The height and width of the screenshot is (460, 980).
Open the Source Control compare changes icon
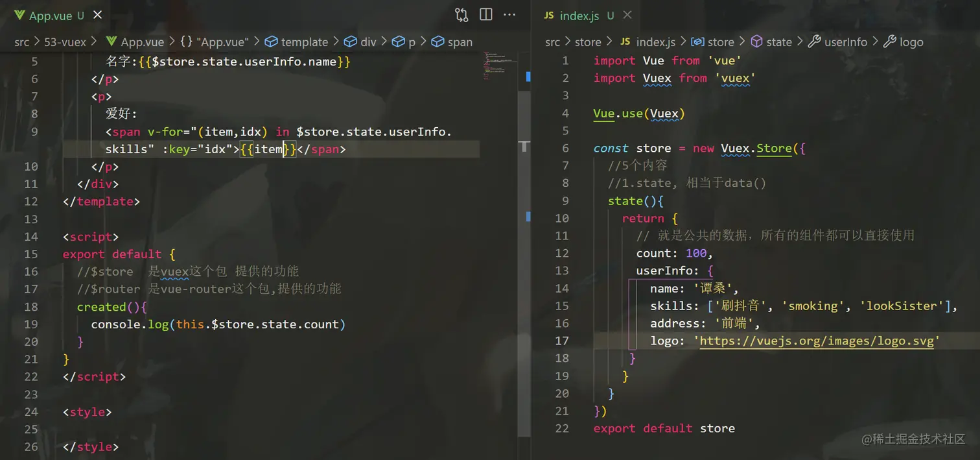(x=461, y=15)
